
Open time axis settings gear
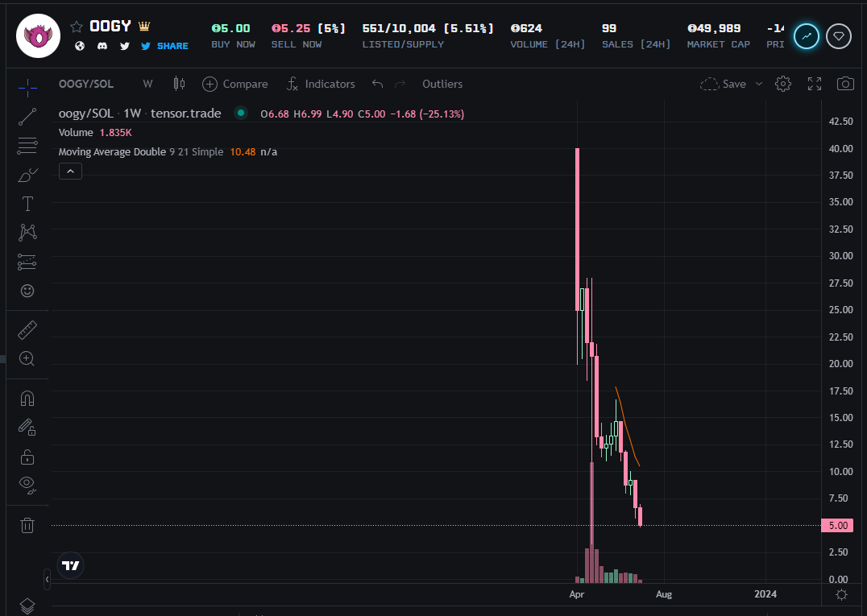tap(841, 594)
